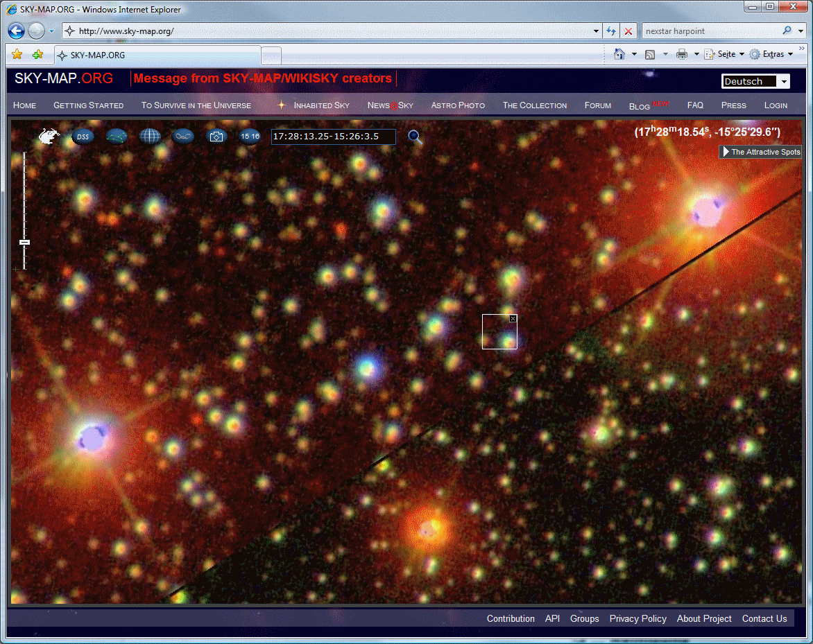The height and width of the screenshot is (644, 813).
Task: Open Astro Photo in navigation menu
Action: (x=458, y=105)
